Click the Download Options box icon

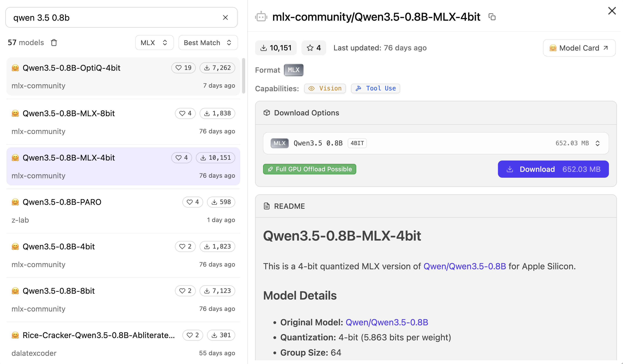[x=267, y=113]
